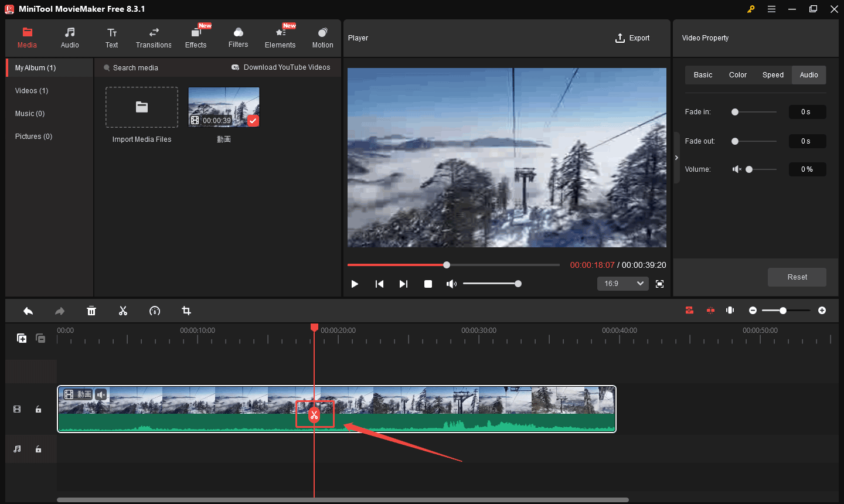
Task: Select the crop tool in timeline toolbar
Action: point(186,311)
